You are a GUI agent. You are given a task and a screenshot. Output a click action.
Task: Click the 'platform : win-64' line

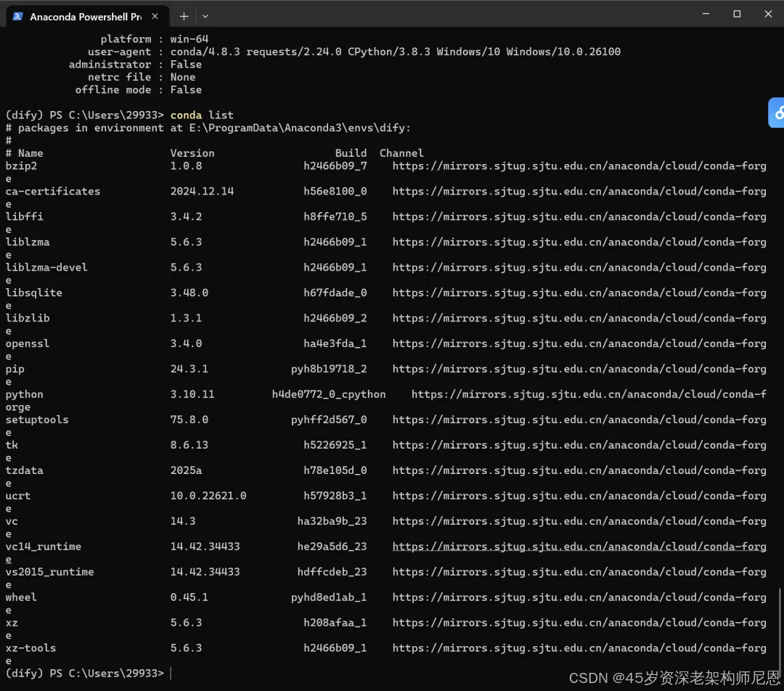pos(155,39)
